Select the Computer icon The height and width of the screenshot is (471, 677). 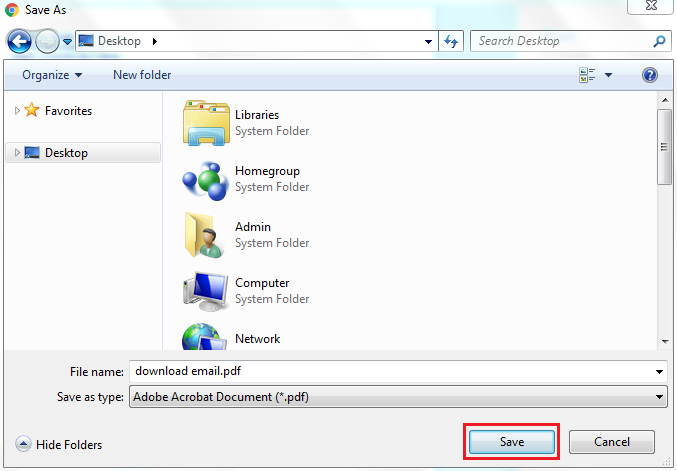(206, 291)
